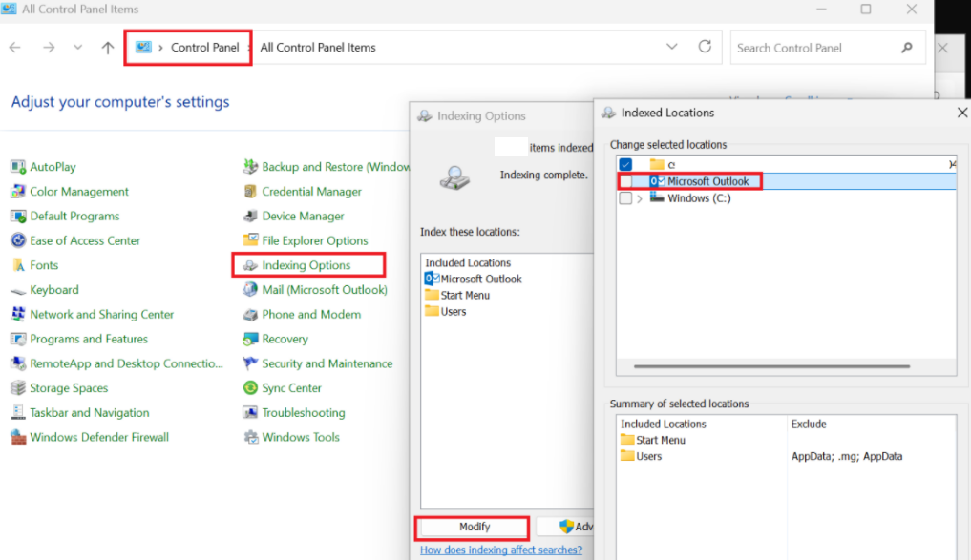
Task: Click the Exclude column header
Action: click(x=809, y=424)
